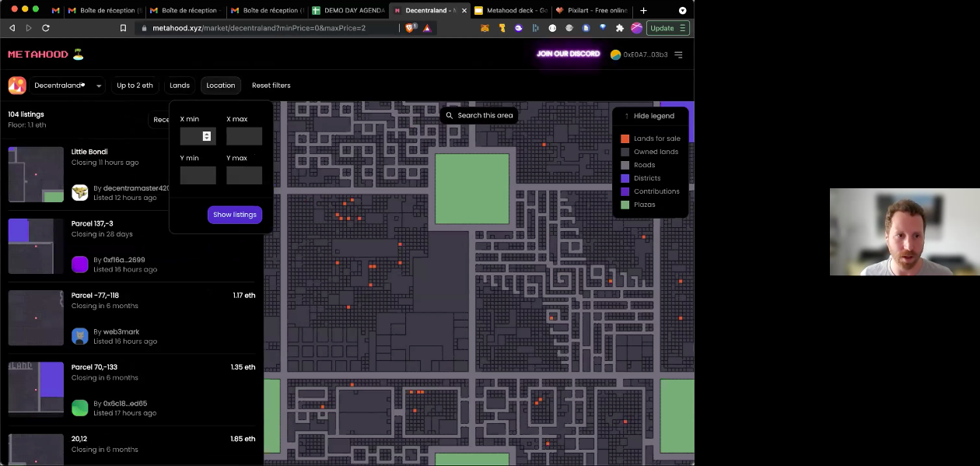Click the address bar URL

pos(259,28)
